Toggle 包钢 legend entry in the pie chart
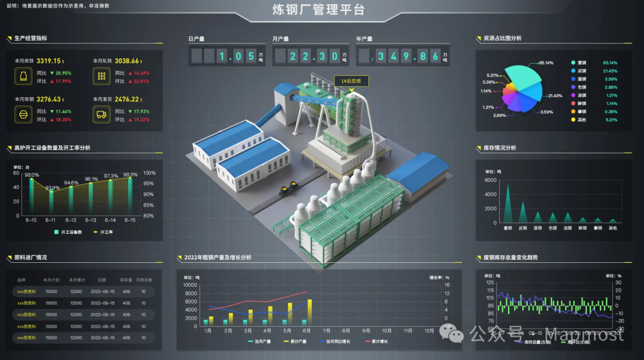The width and height of the screenshot is (644, 360). tap(578, 87)
